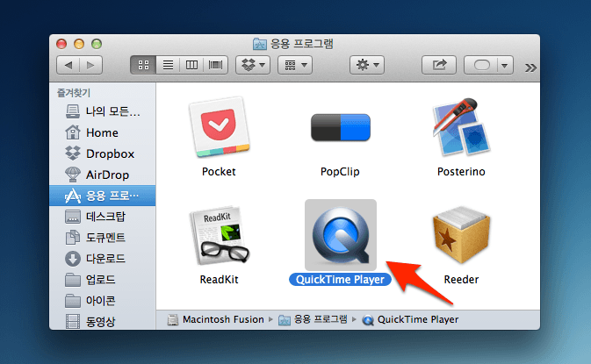Open the gear action menu
This screenshot has width=591, height=364.
(x=367, y=65)
